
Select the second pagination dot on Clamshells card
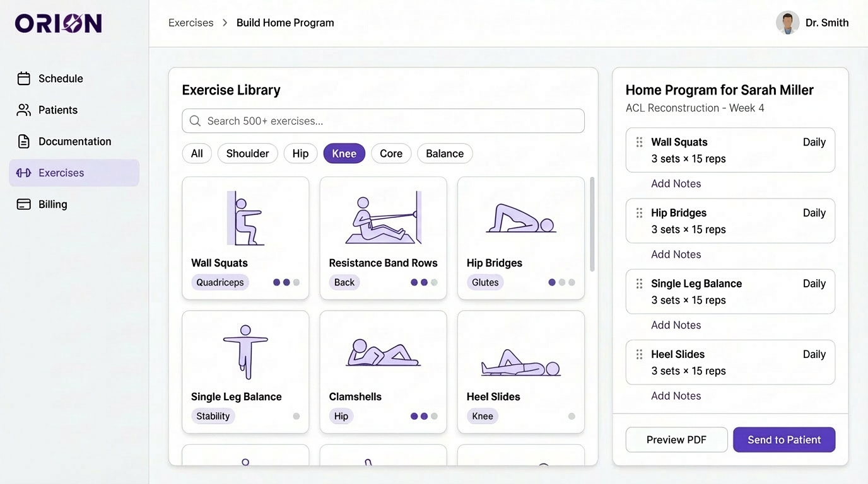[x=423, y=416]
